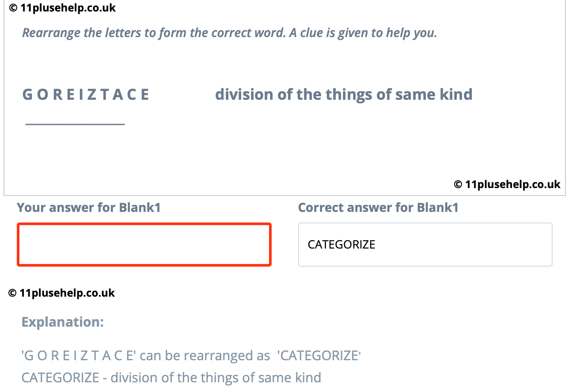Click the clue text in the question box
This screenshot has width=576, height=392.
(344, 94)
